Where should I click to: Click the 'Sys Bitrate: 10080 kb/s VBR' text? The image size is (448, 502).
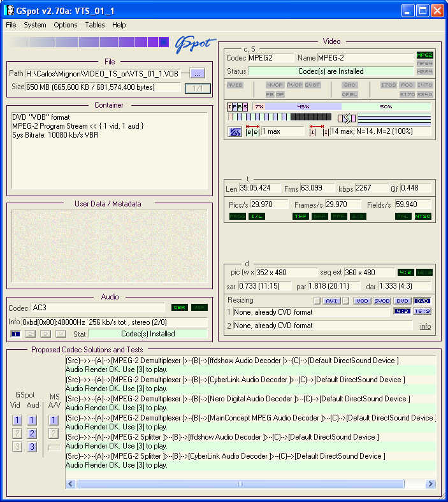click(55, 135)
